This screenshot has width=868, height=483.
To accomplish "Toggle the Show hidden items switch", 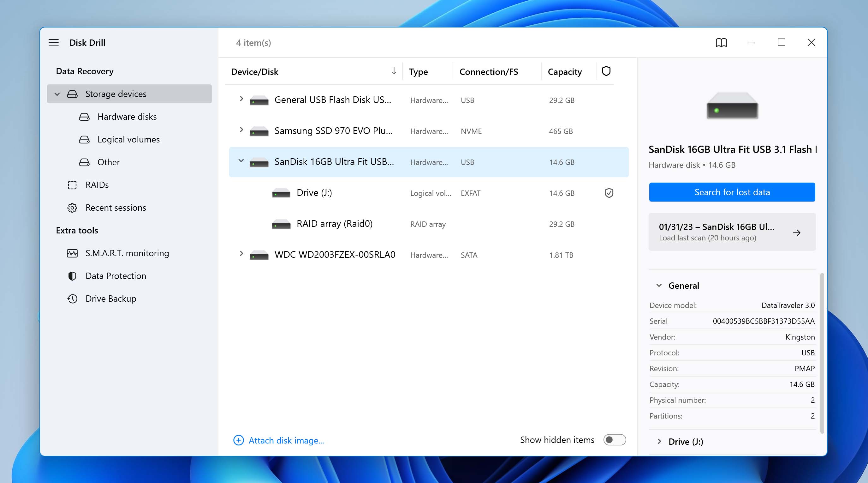I will (x=614, y=440).
